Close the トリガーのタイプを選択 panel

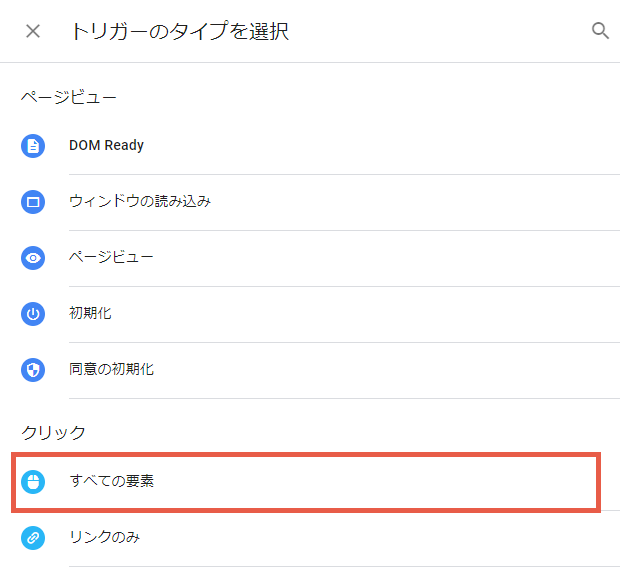tap(33, 31)
